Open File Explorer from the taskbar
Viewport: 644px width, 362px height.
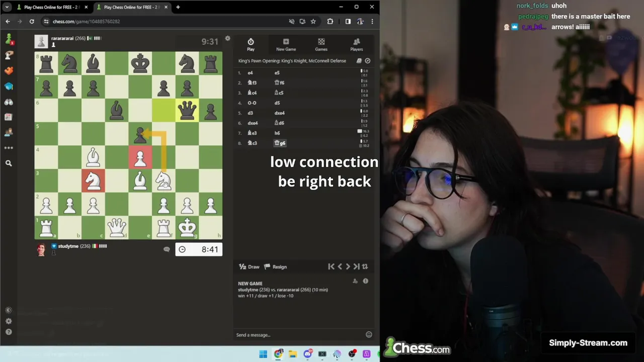click(x=293, y=354)
